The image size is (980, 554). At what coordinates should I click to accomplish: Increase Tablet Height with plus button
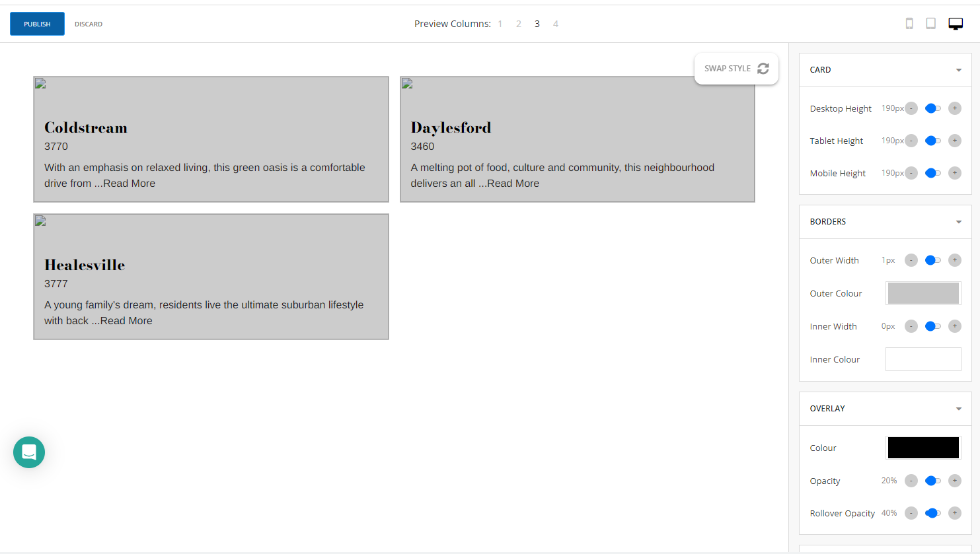click(955, 141)
